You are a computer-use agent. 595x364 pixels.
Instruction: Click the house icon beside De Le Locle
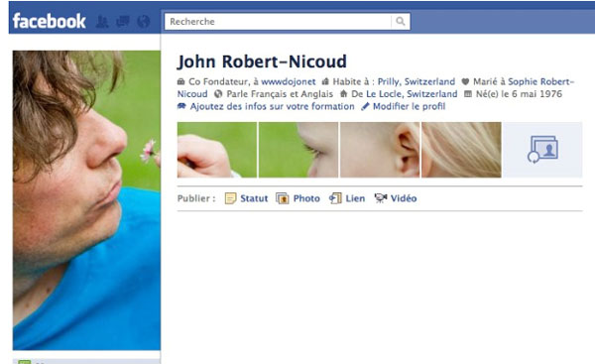pyautogui.click(x=343, y=93)
